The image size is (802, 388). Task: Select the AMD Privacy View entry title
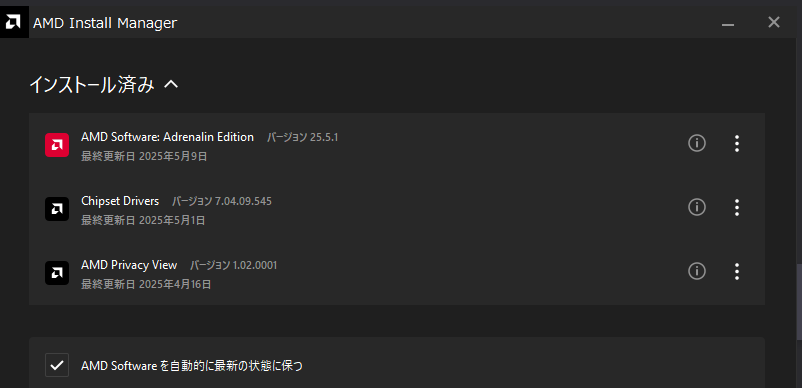pos(129,265)
